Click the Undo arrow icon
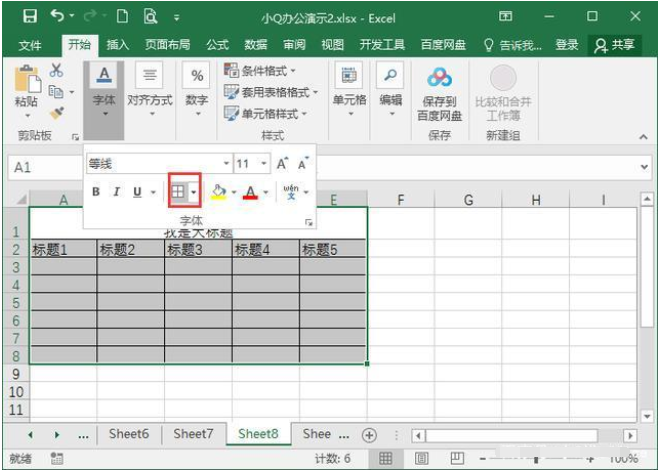Viewport: 661px width, 473px height. coord(58,17)
